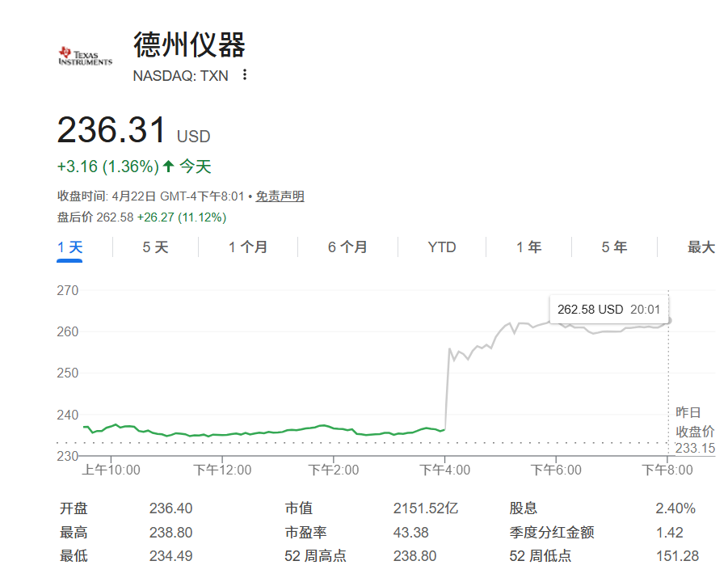The width and height of the screenshot is (728, 582).
Task: Show the 1 年 price chart
Action: click(528, 247)
